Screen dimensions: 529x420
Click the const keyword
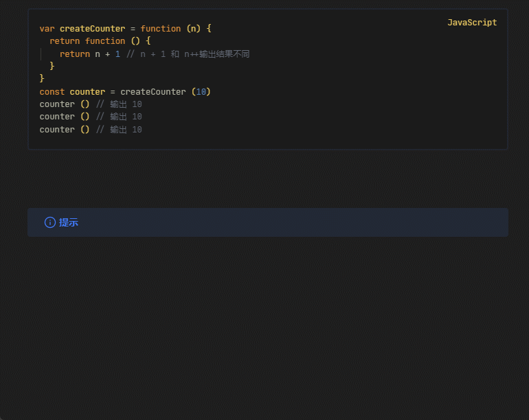52,92
